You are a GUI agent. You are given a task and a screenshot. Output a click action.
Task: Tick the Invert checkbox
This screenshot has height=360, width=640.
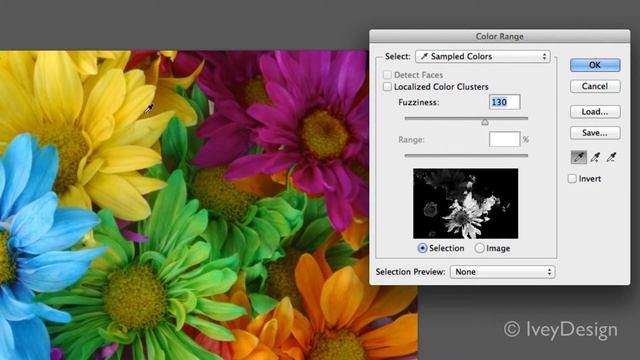tap(572, 178)
